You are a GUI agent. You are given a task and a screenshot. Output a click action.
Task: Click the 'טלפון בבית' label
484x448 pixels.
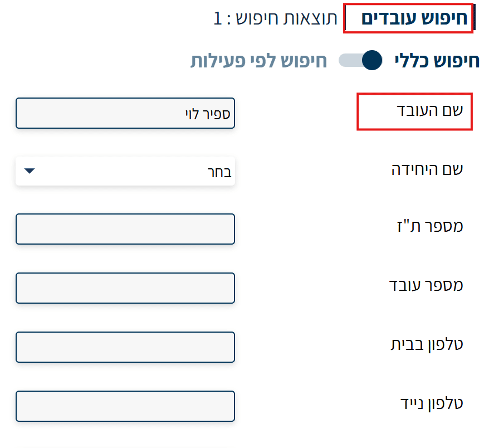[x=427, y=344]
